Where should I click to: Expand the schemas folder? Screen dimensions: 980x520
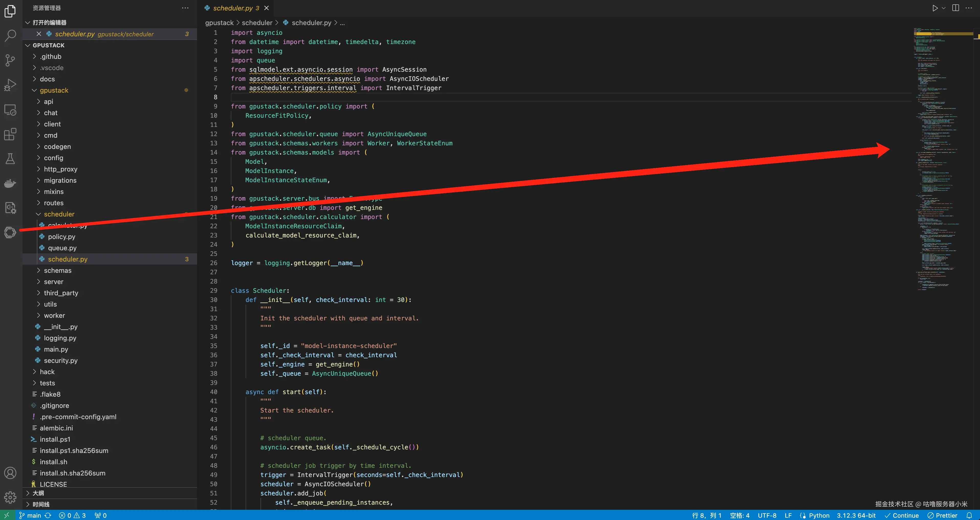click(58, 270)
